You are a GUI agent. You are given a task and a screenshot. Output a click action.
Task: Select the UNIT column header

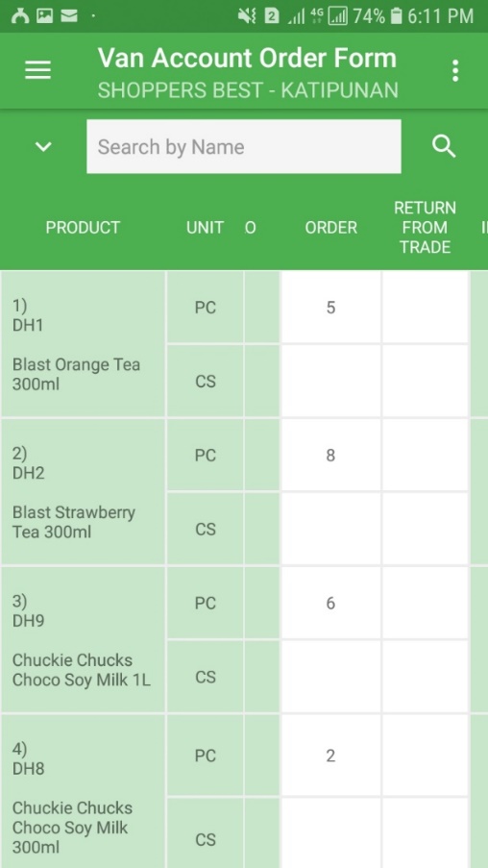click(x=205, y=228)
